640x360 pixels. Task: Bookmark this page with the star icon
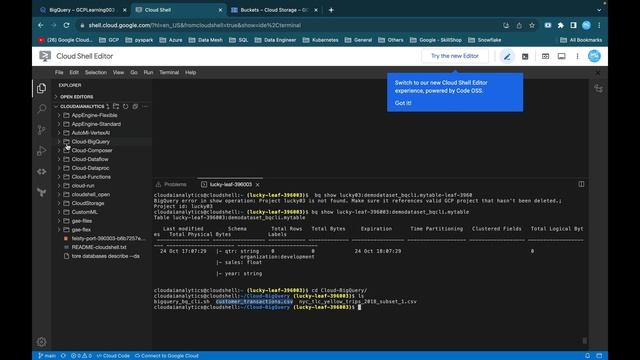tap(532, 25)
